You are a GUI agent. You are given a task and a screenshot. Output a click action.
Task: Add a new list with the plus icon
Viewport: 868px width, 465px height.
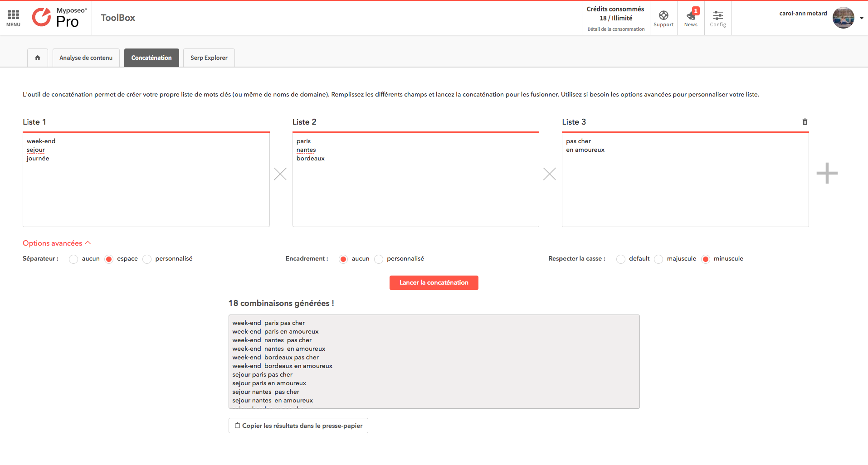coord(828,174)
